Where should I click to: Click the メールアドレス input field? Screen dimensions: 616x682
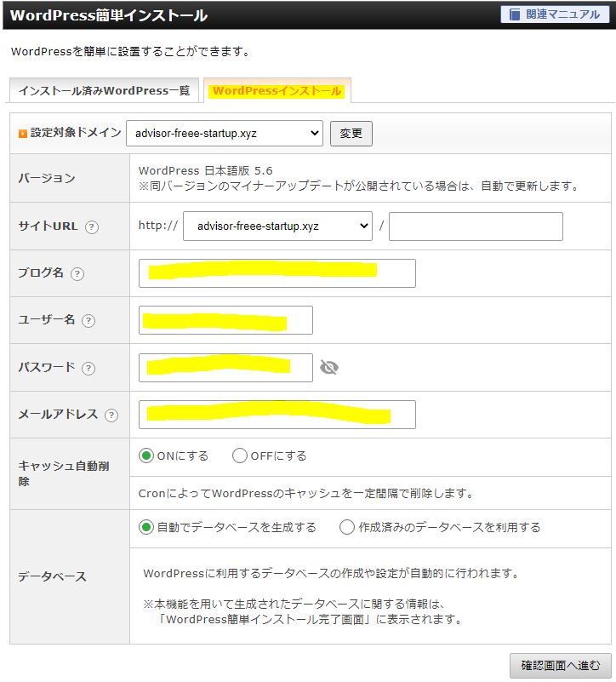point(277,415)
